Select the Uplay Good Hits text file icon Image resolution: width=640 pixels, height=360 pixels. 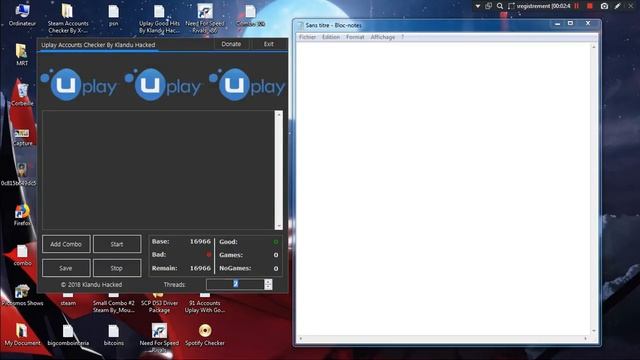coord(159,18)
